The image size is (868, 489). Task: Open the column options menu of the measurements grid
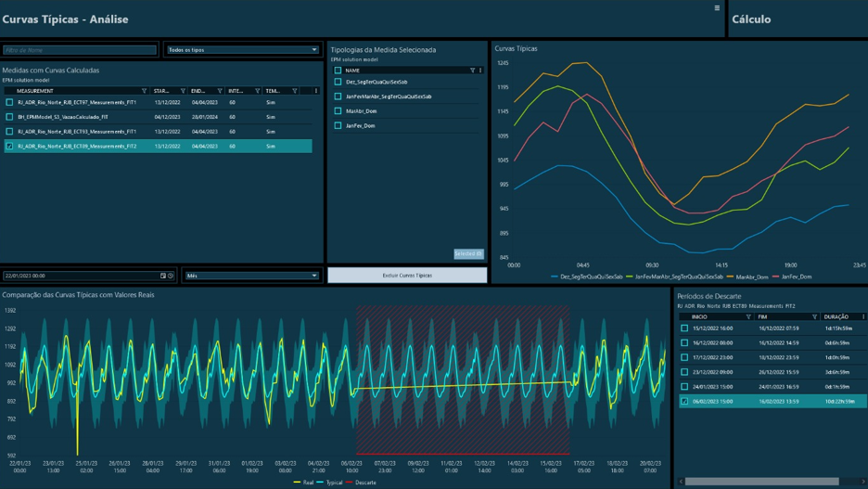coord(315,91)
